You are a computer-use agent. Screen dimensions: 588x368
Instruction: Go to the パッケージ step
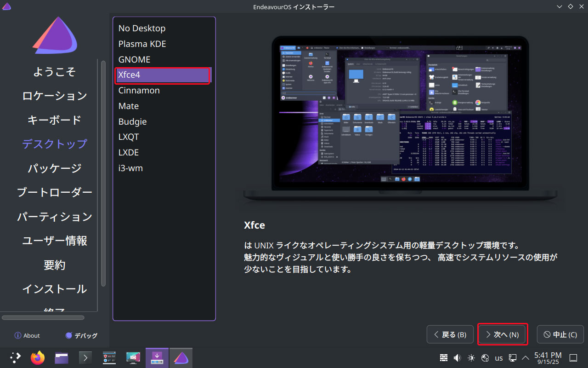tap(54, 168)
